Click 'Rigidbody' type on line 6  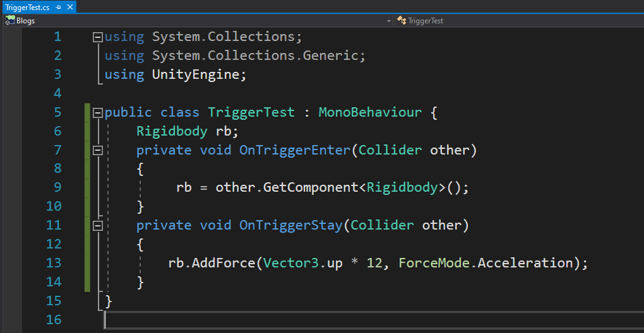coord(172,131)
